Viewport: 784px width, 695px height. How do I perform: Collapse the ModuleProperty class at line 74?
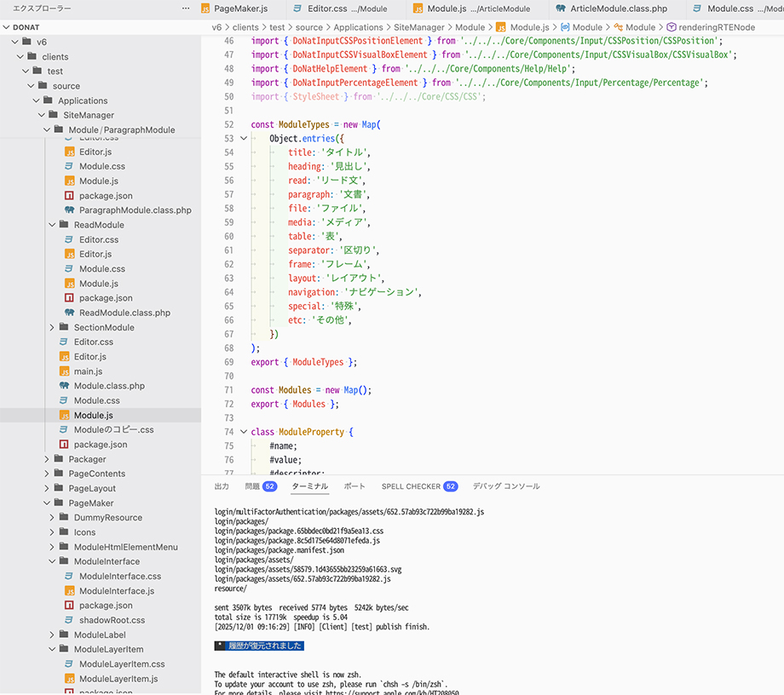[x=243, y=432]
